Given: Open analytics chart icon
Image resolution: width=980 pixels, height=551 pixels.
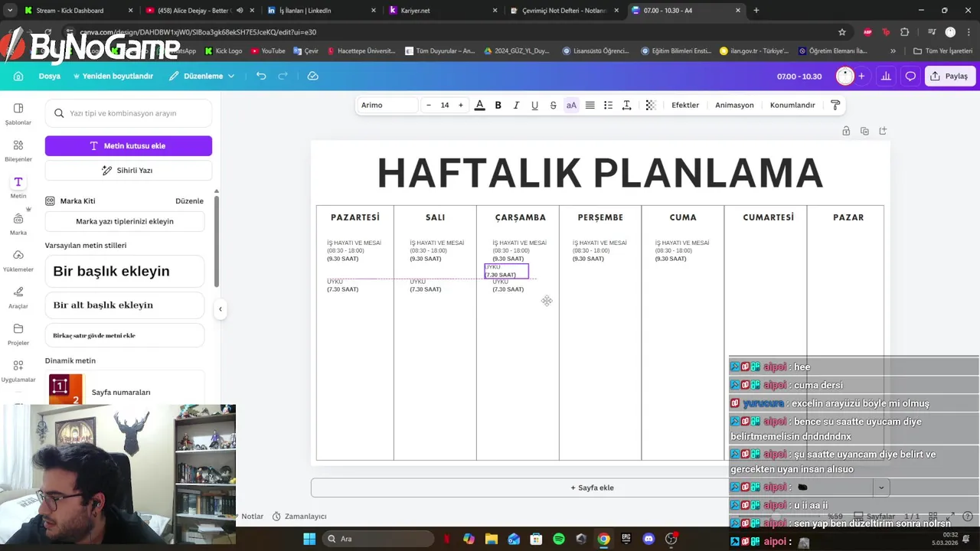Looking at the screenshot, I should (886, 76).
